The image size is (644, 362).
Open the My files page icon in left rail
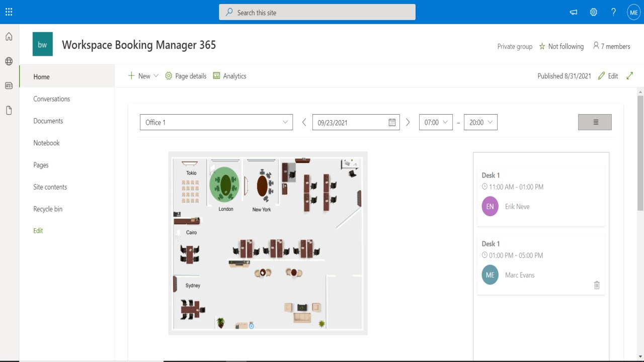(x=9, y=111)
